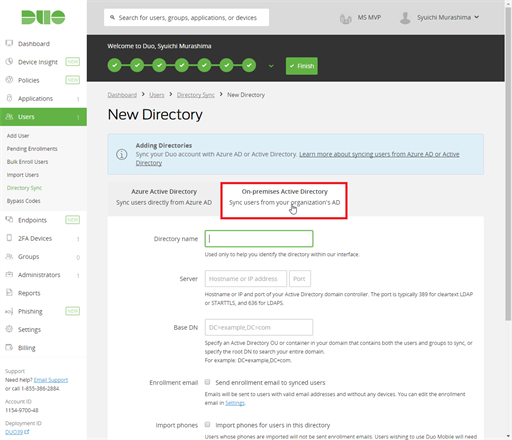This screenshot has height=440, width=512.
Task: Click the page vertical scrollbar
Action: [508, 163]
